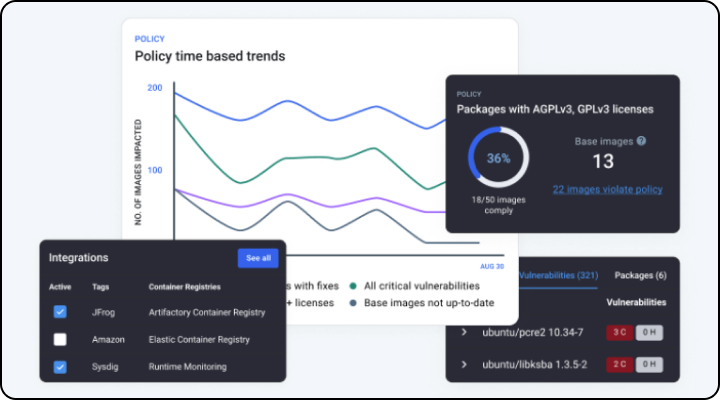Click the 2 C critical badge for libksba
This screenshot has height=400, width=720.
click(x=619, y=364)
